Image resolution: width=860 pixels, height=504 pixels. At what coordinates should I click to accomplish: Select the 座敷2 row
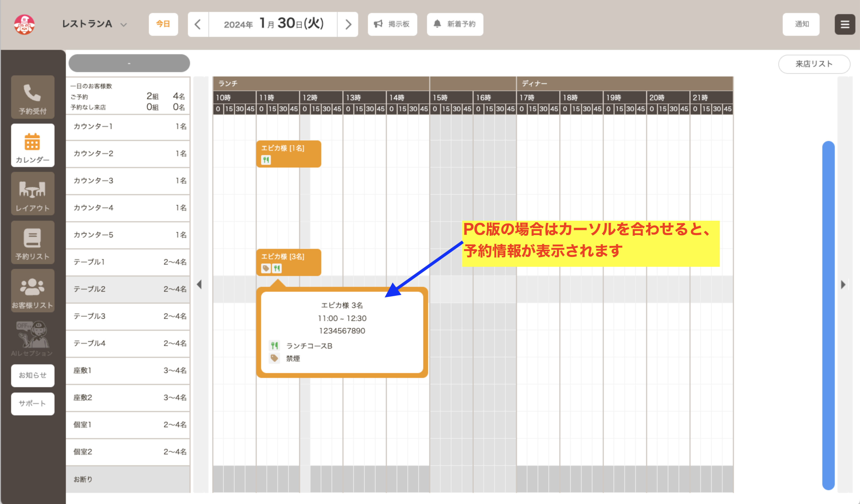[x=128, y=397]
